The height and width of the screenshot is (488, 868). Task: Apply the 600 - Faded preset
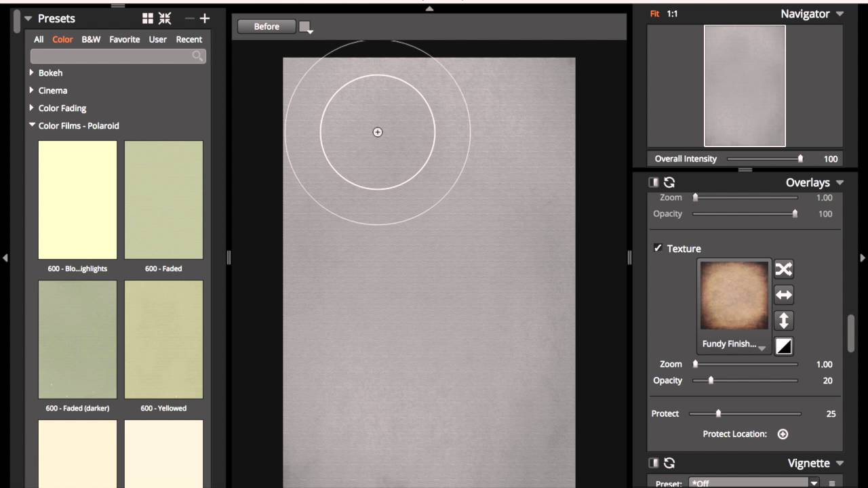point(163,200)
